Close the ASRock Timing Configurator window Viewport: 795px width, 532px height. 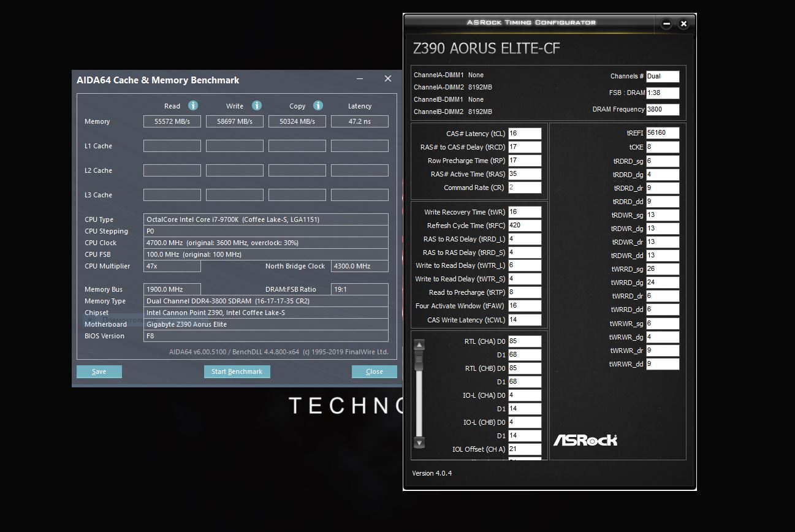click(683, 24)
